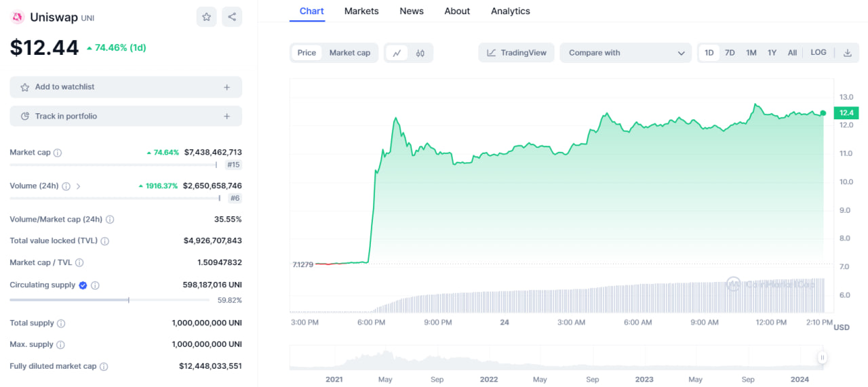Switch to the Analytics tab
Screen dimensions: 868x387
tap(510, 11)
